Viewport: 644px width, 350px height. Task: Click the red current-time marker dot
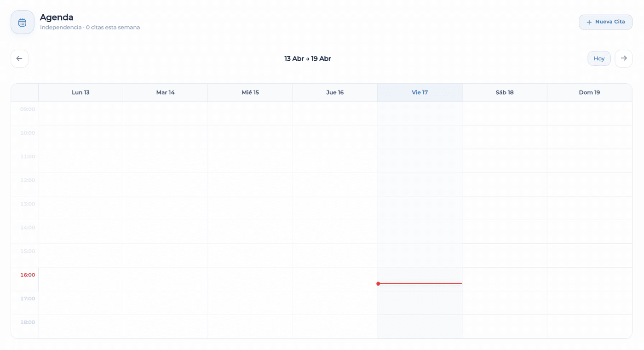[378, 284]
